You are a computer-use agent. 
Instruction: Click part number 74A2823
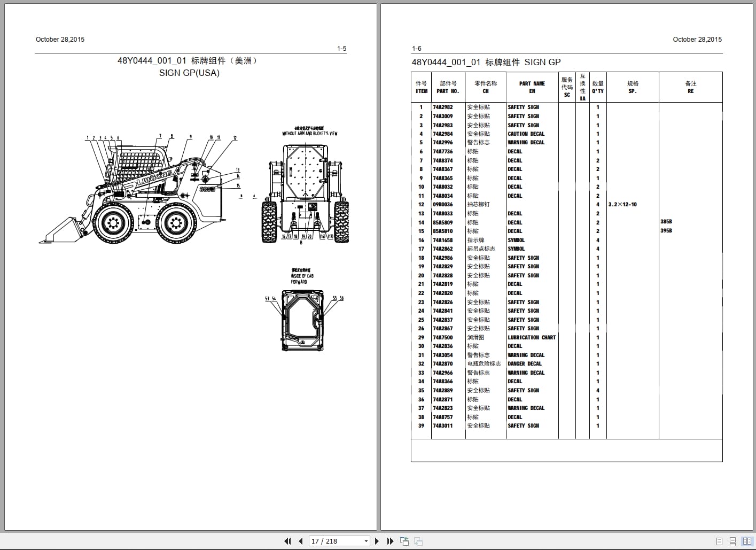click(442, 408)
